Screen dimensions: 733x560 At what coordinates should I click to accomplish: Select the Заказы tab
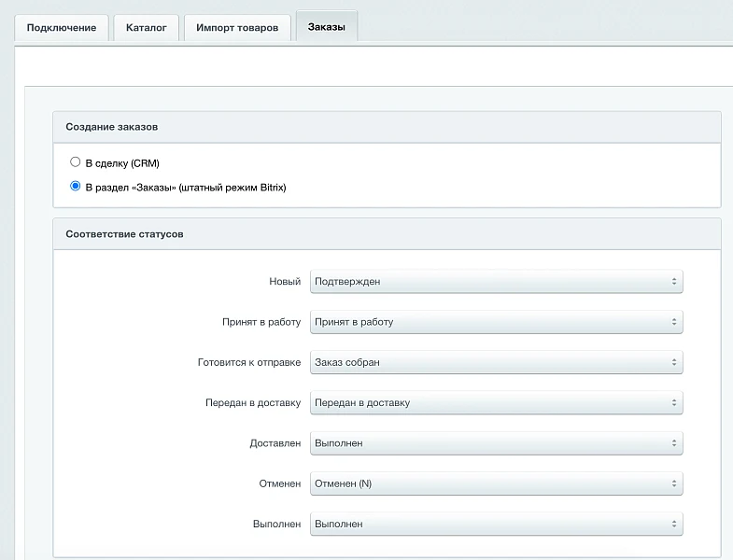(326, 27)
